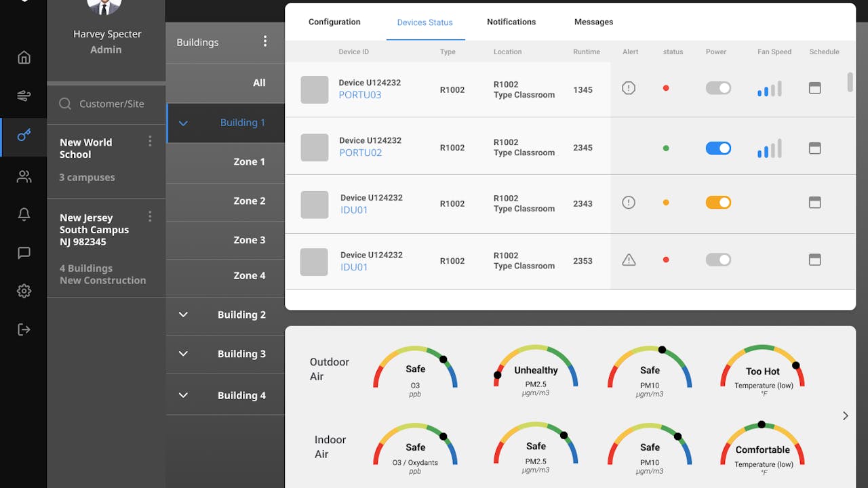Image resolution: width=868 pixels, height=488 pixels.
Task: Switch to the Notifications tab
Action: coord(511,22)
